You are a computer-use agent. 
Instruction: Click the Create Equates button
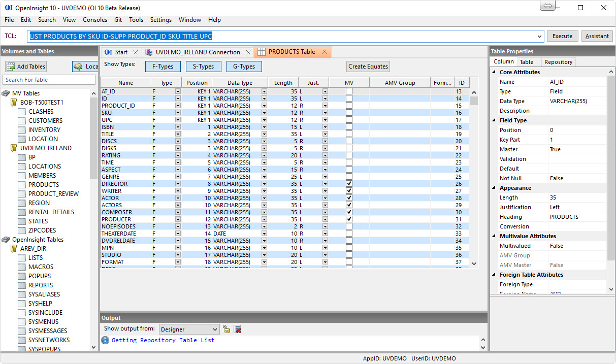coord(368,67)
